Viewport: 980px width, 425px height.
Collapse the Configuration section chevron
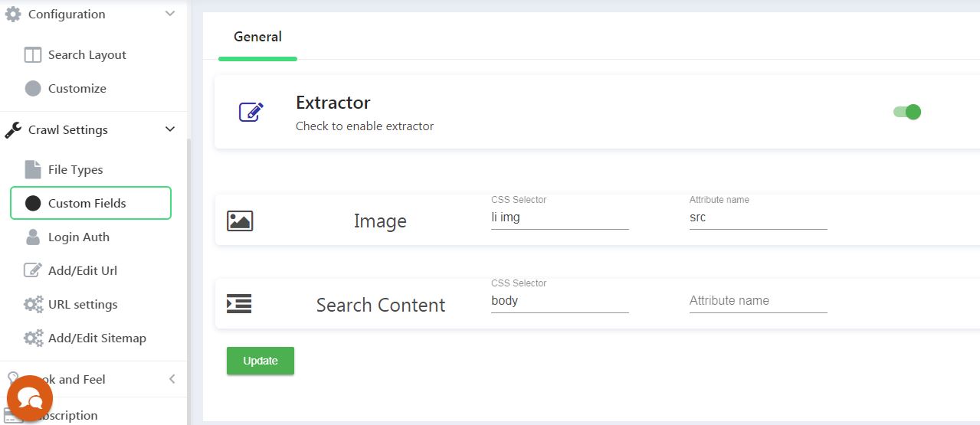point(170,14)
